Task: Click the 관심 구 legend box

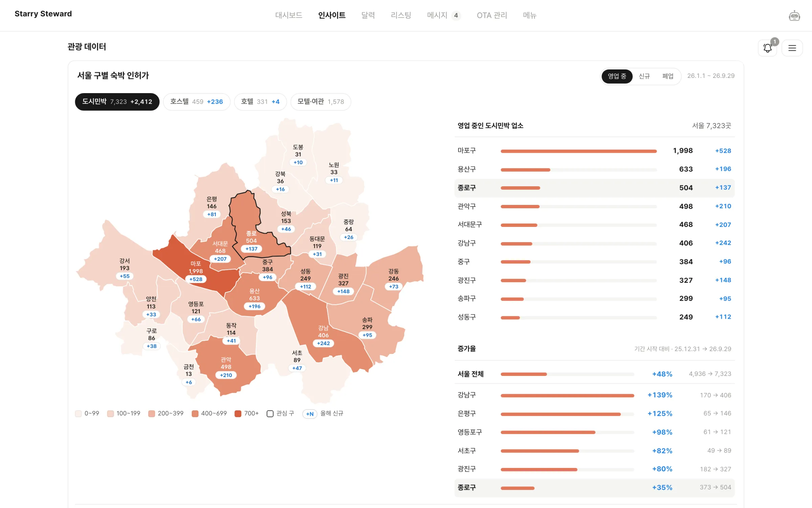Action: pyautogui.click(x=270, y=414)
